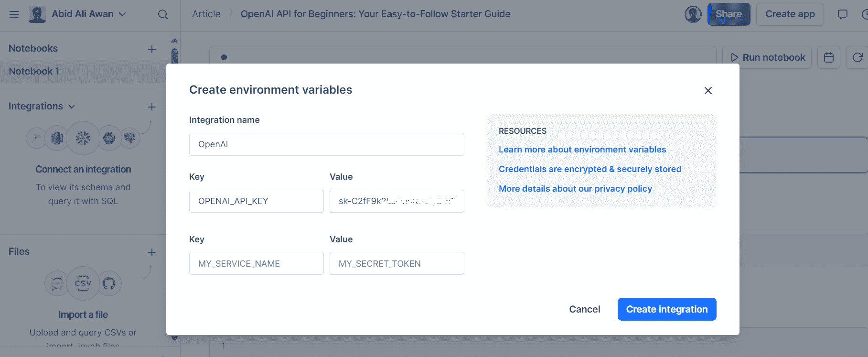
Task: Click Cancel in the dialog
Action: point(585,309)
